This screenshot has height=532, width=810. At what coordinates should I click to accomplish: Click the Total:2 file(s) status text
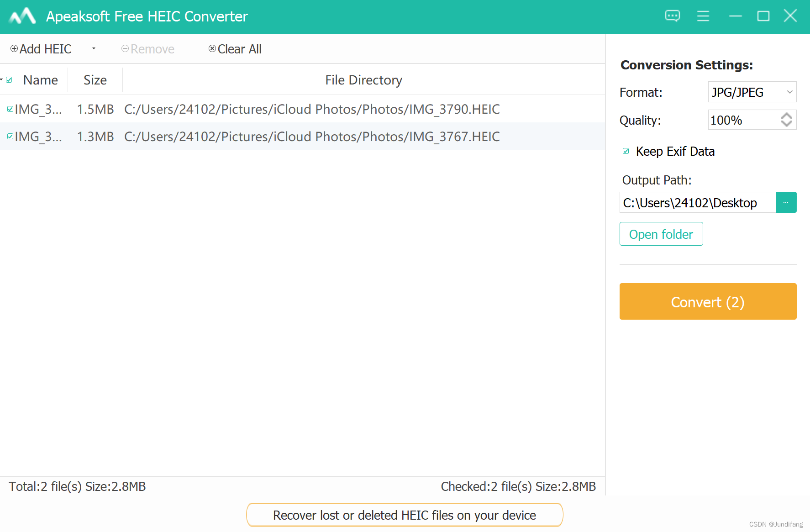(x=77, y=486)
